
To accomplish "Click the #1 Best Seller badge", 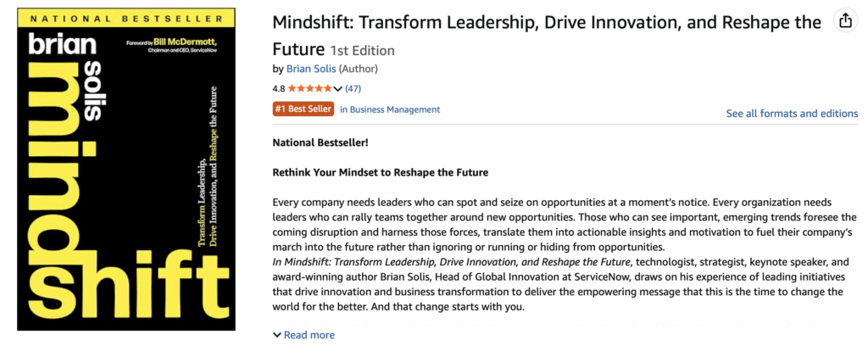I will click(x=303, y=109).
